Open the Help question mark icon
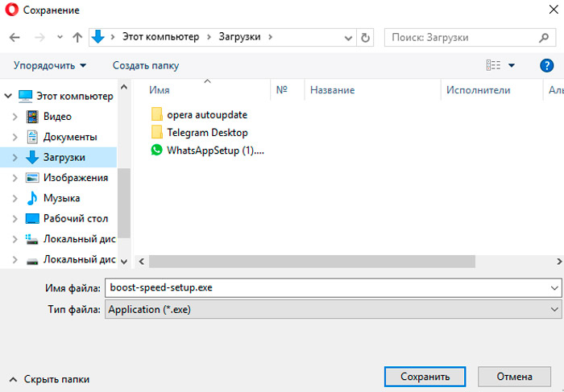The image size is (564, 392). coord(545,65)
